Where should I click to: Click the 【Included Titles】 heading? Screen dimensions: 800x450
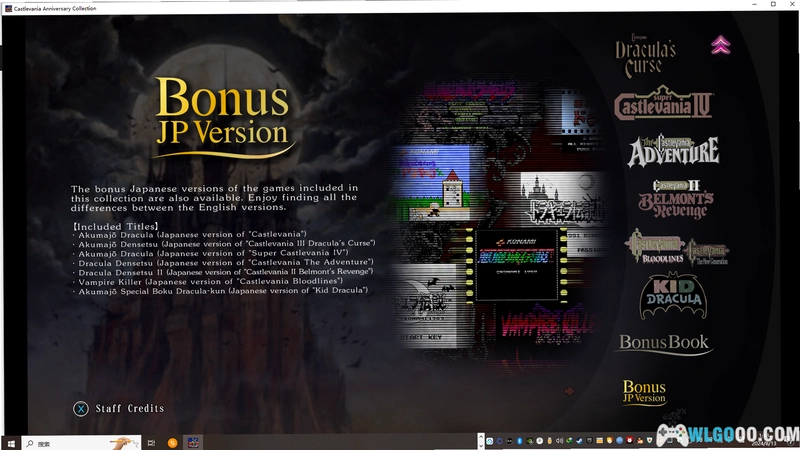(x=115, y=226)
